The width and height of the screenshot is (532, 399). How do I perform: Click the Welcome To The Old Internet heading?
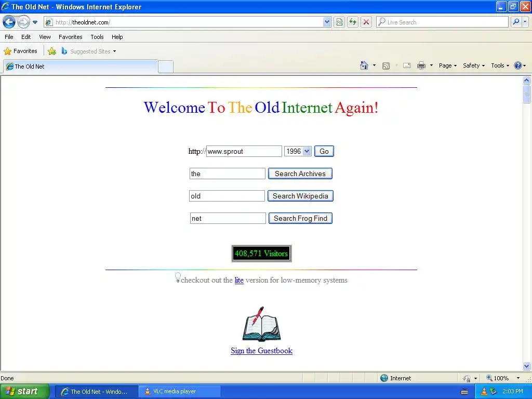(x=261, y=108)
